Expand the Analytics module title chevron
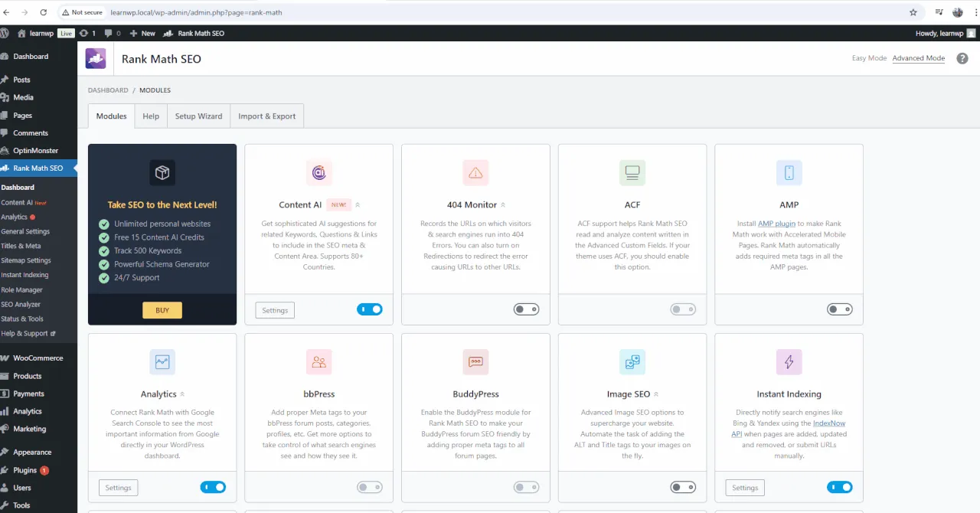980x513 pixels. [182, 394]
